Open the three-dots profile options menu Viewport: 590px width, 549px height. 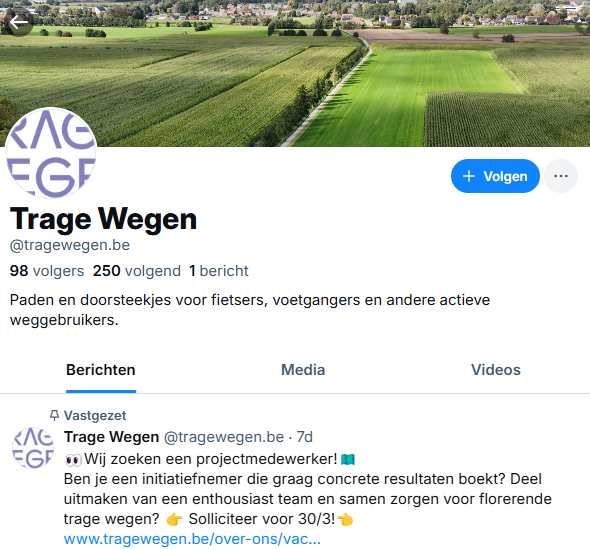click(561, 176)
